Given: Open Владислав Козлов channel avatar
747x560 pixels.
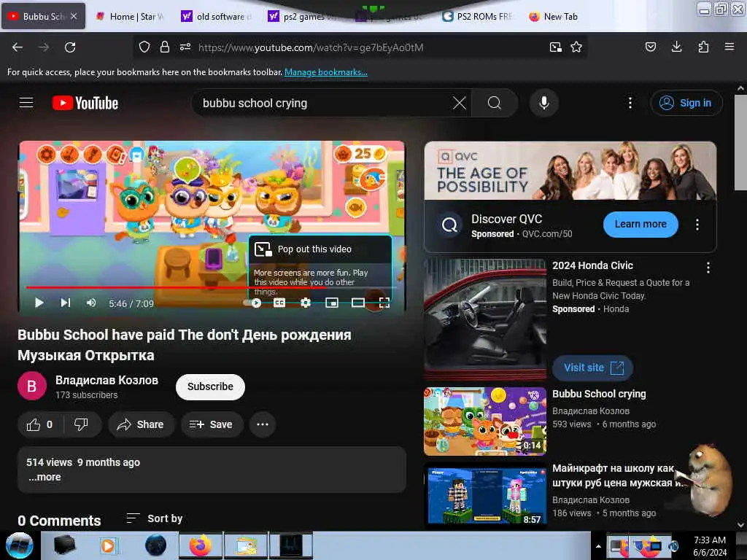Looking at the screenshot, I should click(32, 386).
